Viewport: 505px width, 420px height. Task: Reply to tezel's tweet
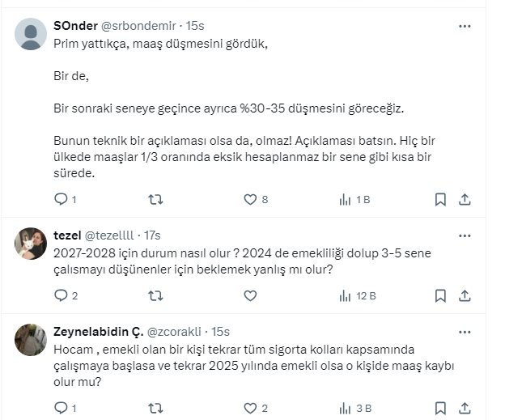pos(61,295)
